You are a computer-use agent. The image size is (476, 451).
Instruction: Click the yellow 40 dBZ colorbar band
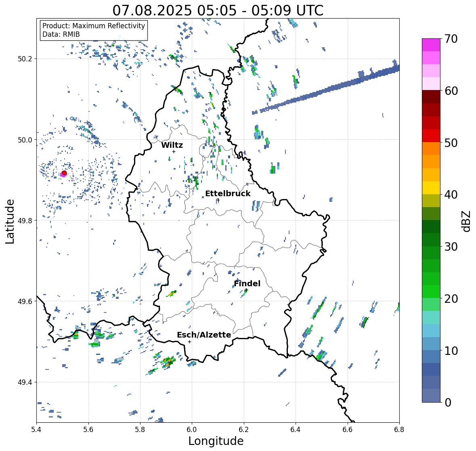pyautogui.click(x=431, y=188)
